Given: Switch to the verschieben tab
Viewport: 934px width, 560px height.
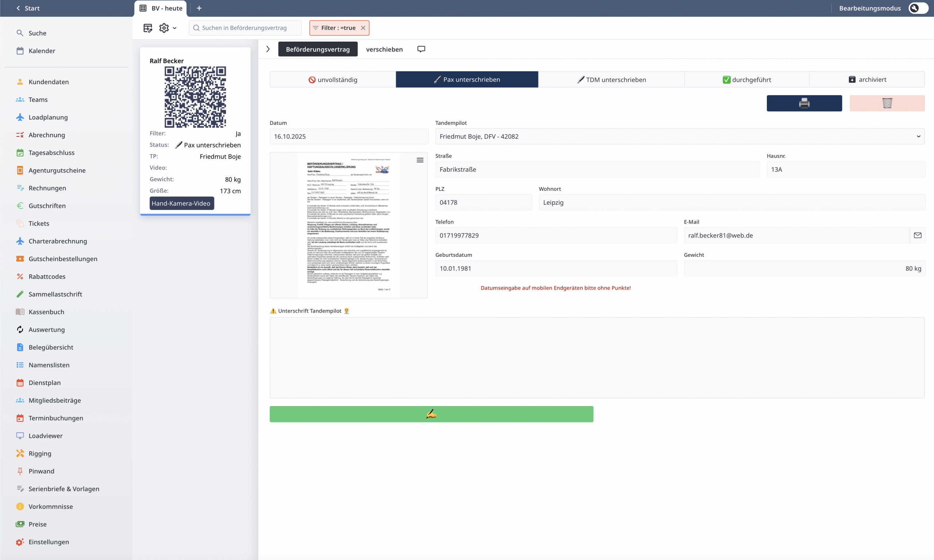Looking at the screenshot, I should point(384,49).
